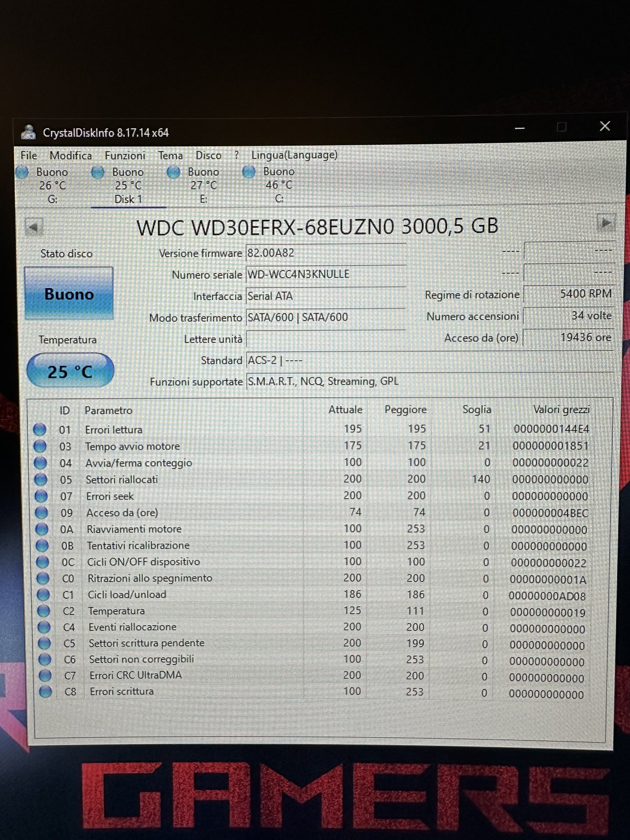Click status icon for Ritrazioni allo spegnimento
The height and width of the screenshot is (840, 630).
[x=43, y=579]
